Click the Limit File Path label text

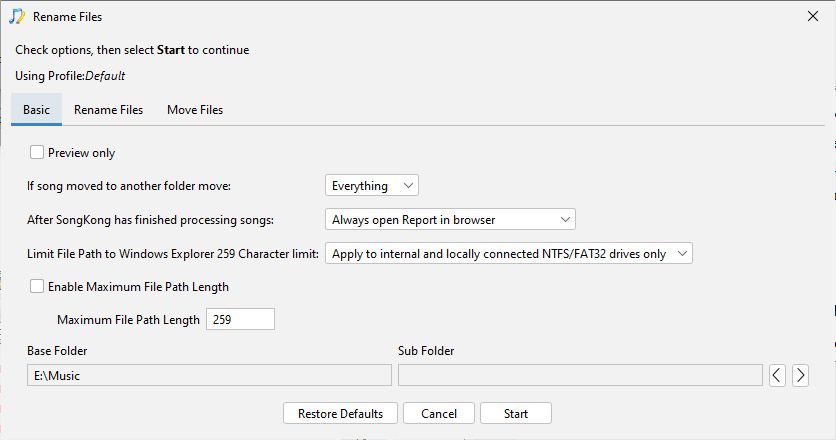coord(173,254)
